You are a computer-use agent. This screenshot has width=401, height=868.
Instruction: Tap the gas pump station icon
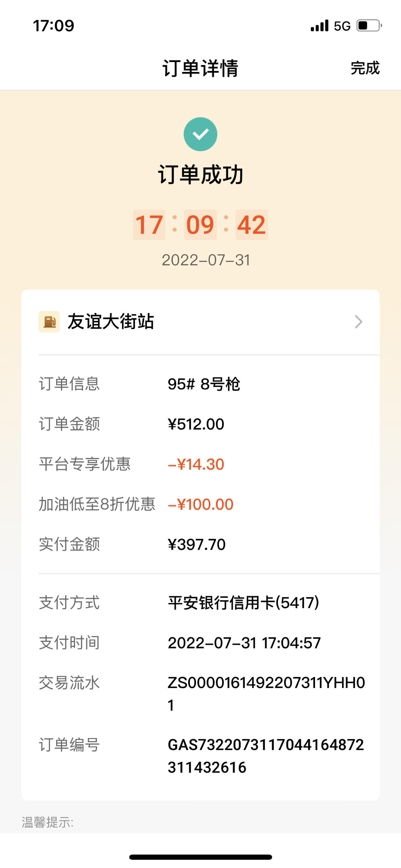pos(49,322)
